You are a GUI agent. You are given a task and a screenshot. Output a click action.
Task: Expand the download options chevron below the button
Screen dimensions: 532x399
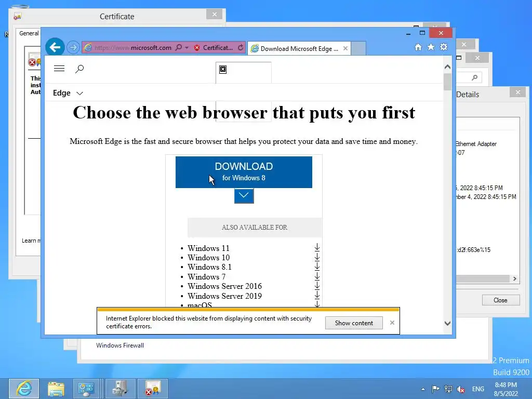pos(244,196)
